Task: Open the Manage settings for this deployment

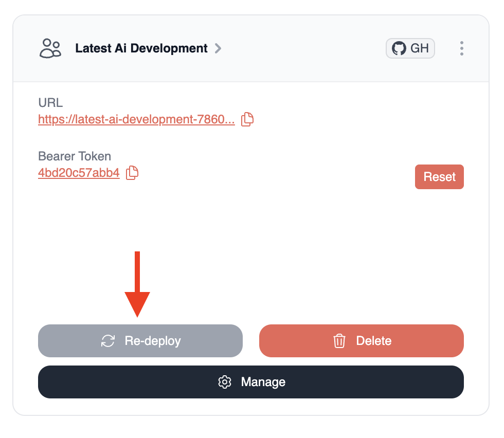Action: [x=250, y=382]
